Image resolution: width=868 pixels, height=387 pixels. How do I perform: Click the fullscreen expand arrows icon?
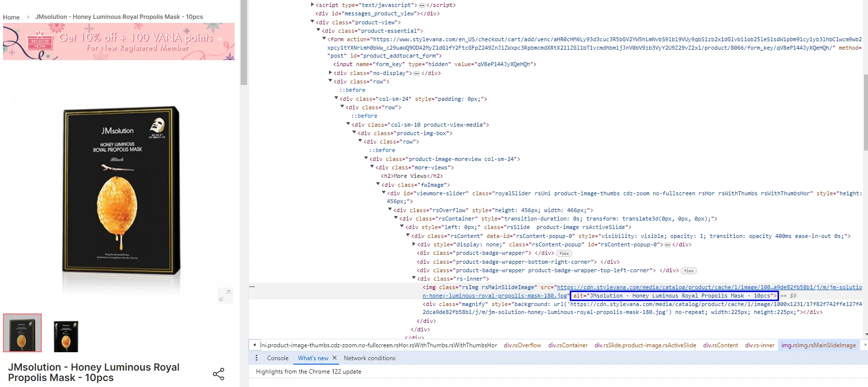(x=225, y=295)
